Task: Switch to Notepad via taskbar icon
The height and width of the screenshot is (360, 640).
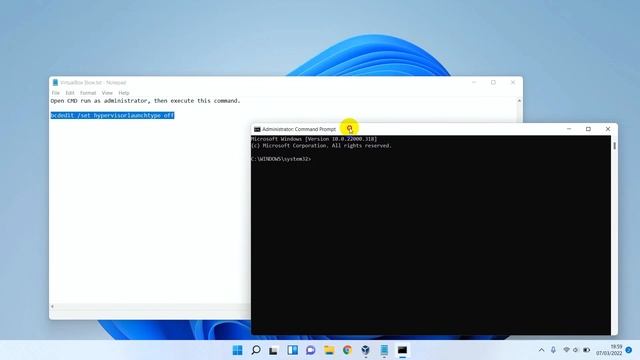Action: point(384,350)
